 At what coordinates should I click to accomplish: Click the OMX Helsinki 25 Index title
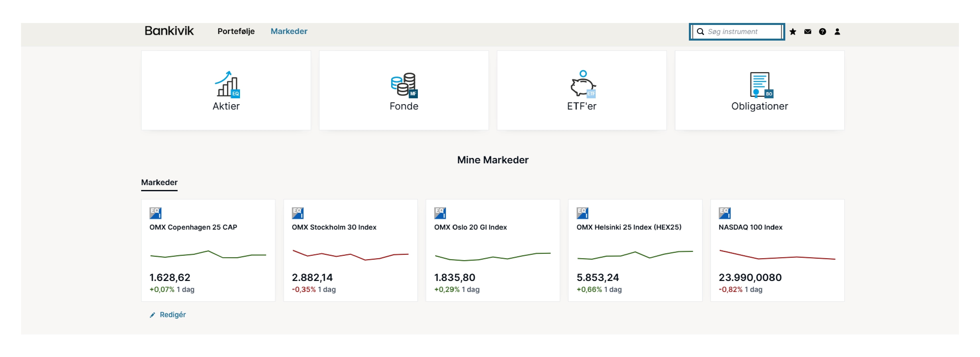click(x=628, y=227)
